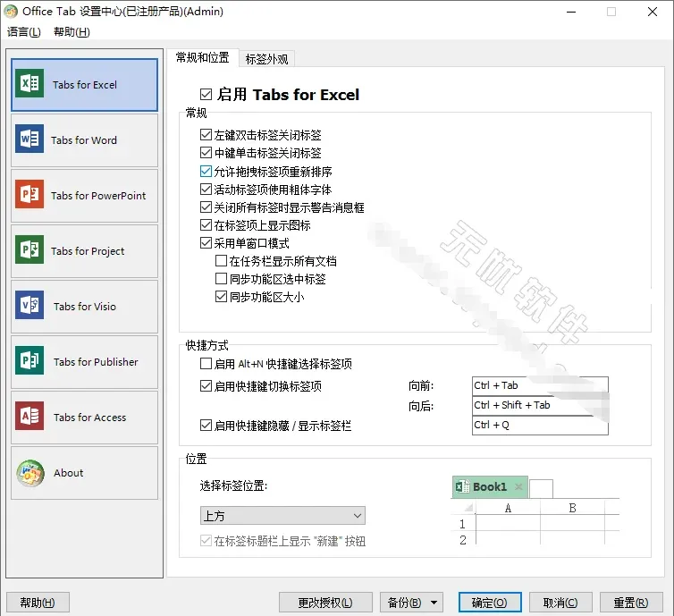Toggle 在标签项上显示图标 checkbox
Screen dimensions: 674x616
point(206,224)
